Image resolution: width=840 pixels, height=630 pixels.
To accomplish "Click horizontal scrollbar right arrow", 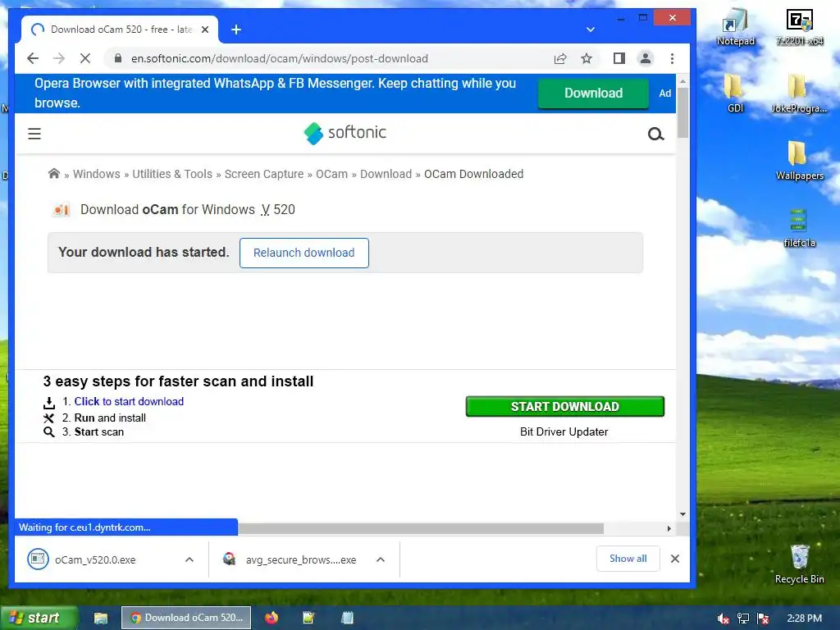I will pyautogui.click(x=669, y=529).
